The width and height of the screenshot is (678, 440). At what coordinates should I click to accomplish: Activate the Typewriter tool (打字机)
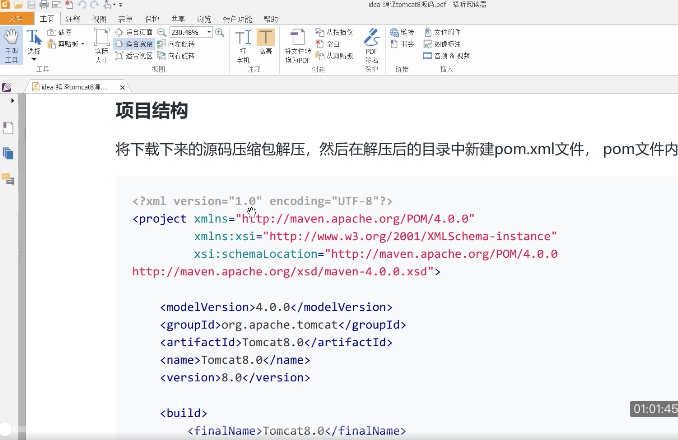pyautogui.click(x=242, y=43)
